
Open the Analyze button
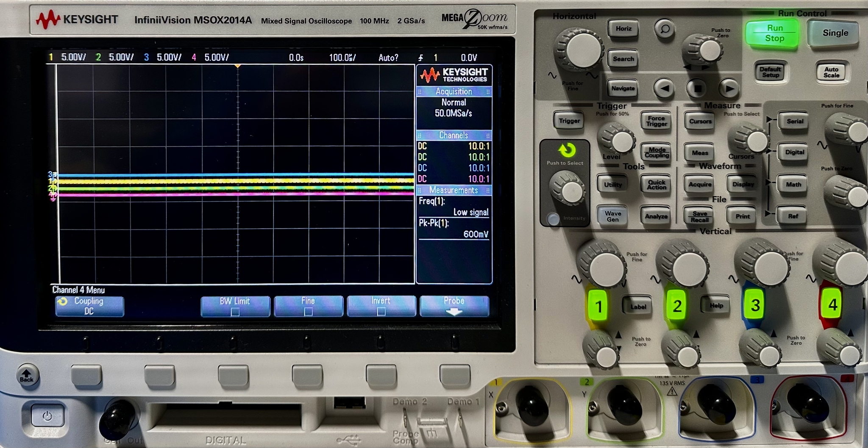tap(656, 216)
